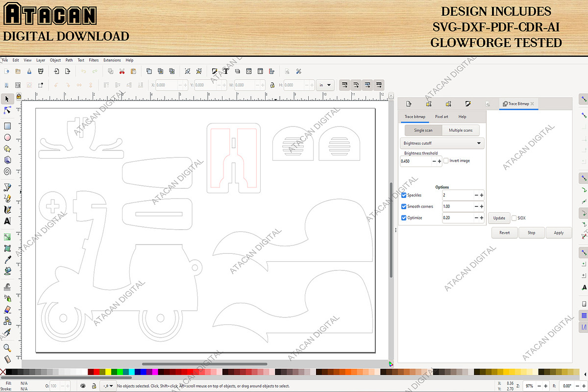
Task: Click the Stop button
Action: (532, 233)
